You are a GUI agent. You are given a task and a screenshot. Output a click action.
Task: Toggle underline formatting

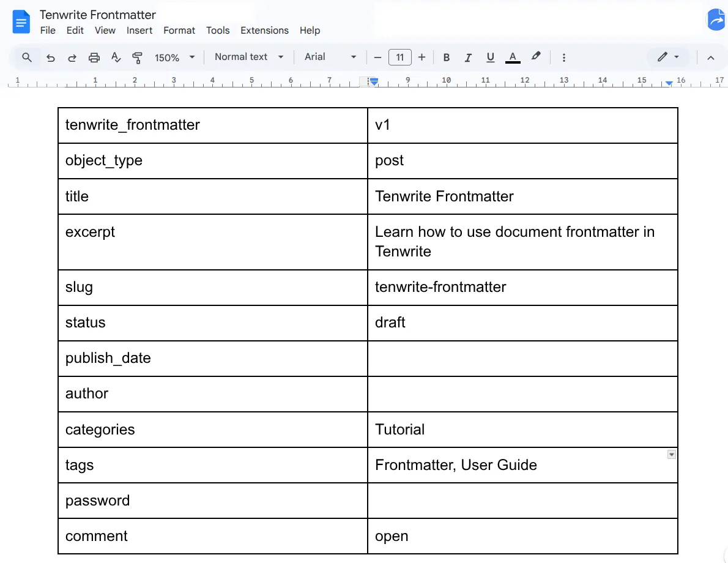click(490, 57)
